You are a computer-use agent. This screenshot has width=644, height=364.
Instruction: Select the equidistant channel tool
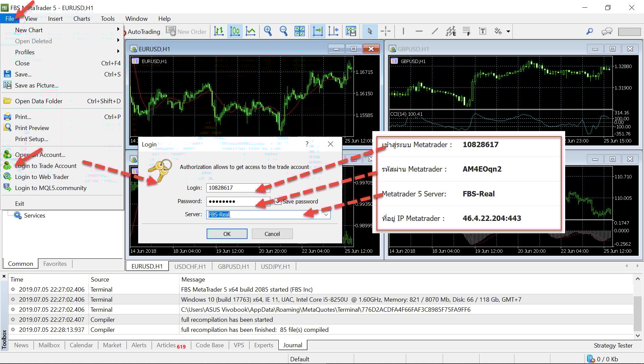[x=451, y=32]
